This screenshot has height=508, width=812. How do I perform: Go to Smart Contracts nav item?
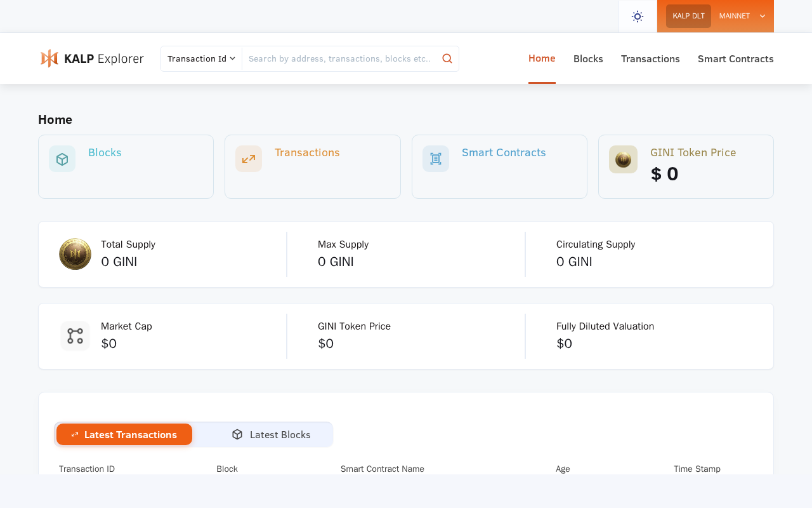pos(735,58)
